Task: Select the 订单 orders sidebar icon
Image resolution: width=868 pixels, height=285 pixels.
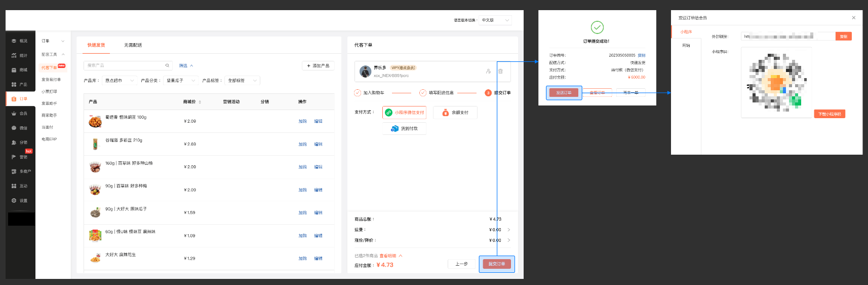Action: pos(14,99)
